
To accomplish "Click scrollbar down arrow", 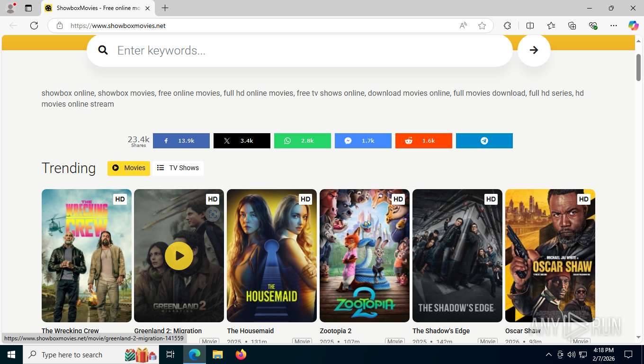I will pos(638,337).
